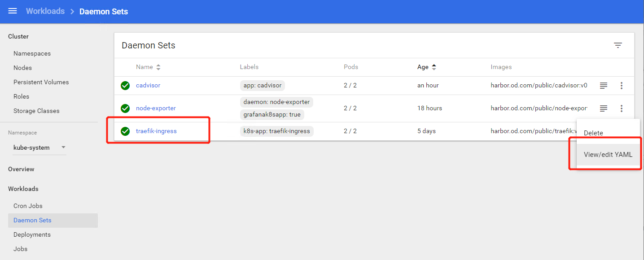
Task: Go to Workloads breadcrumb
Action: pos(45,11)
